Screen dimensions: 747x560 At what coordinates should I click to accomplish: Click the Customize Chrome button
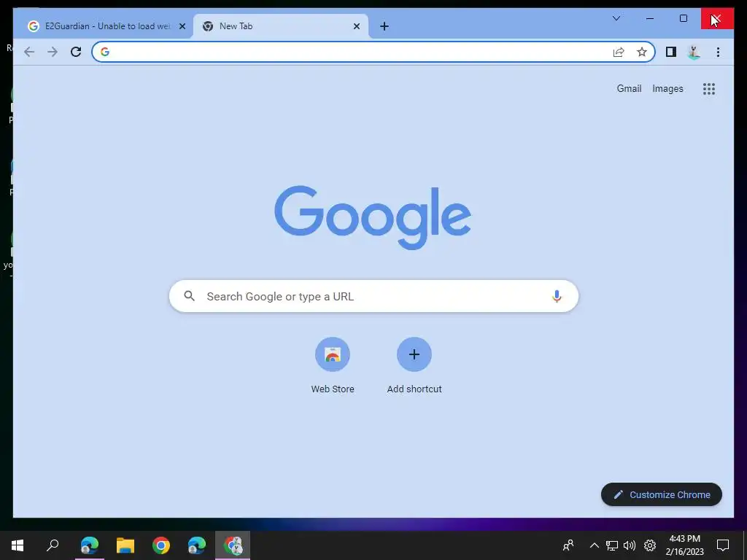[661, 494]
